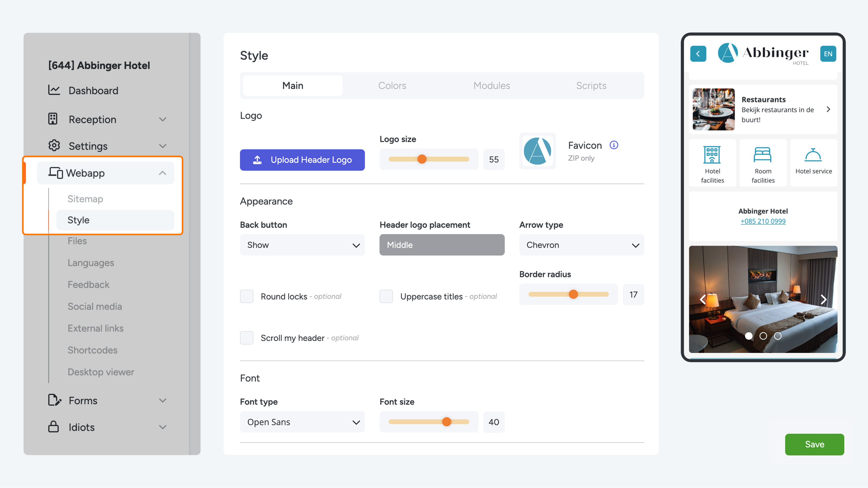Switch to the Main tab
Image resolution: width=868 pixels, height=488 pixels.
click(293, 85)
